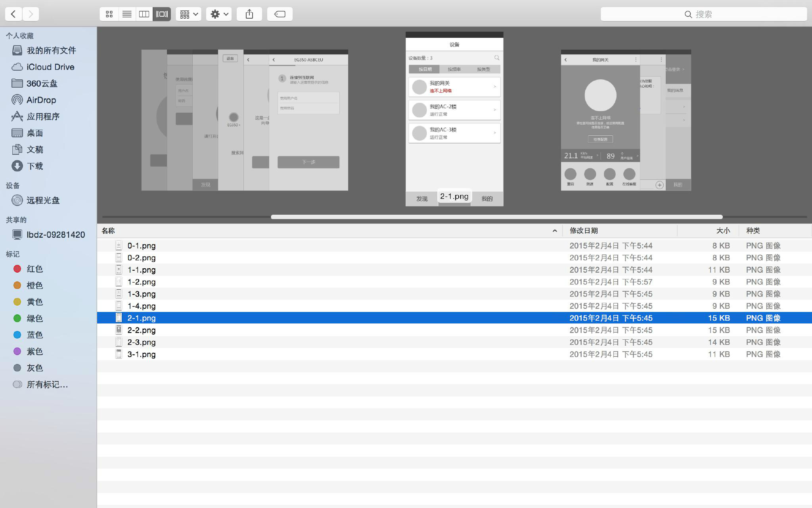Click file icon of 0-1.png row
Viewport: 812px width, 508px height.
tap(119, 245)
